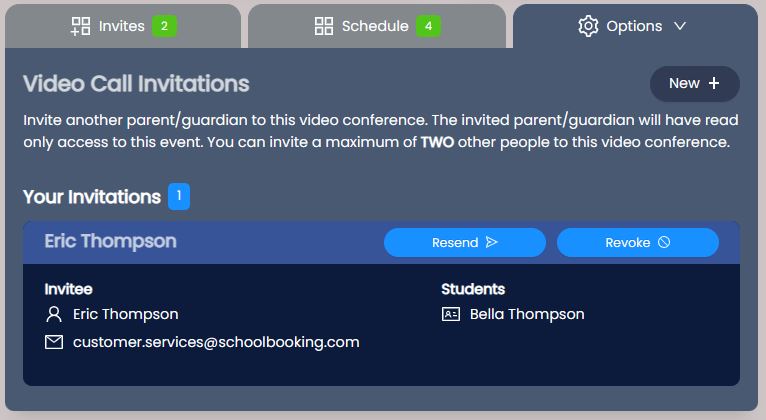766x420 pixels.
Task: Click the send arrow icon in Resend
Action: tap(491, 242)
